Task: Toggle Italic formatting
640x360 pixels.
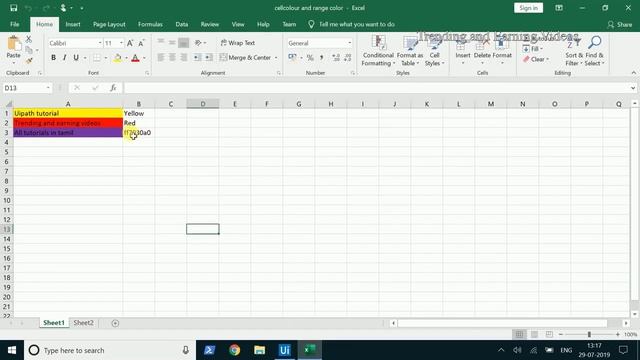Action: [64, 58]
